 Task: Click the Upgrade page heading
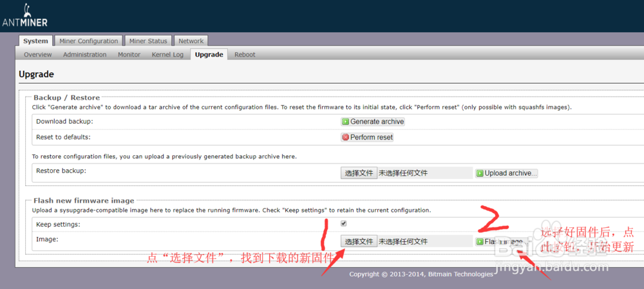click(36, 74)
